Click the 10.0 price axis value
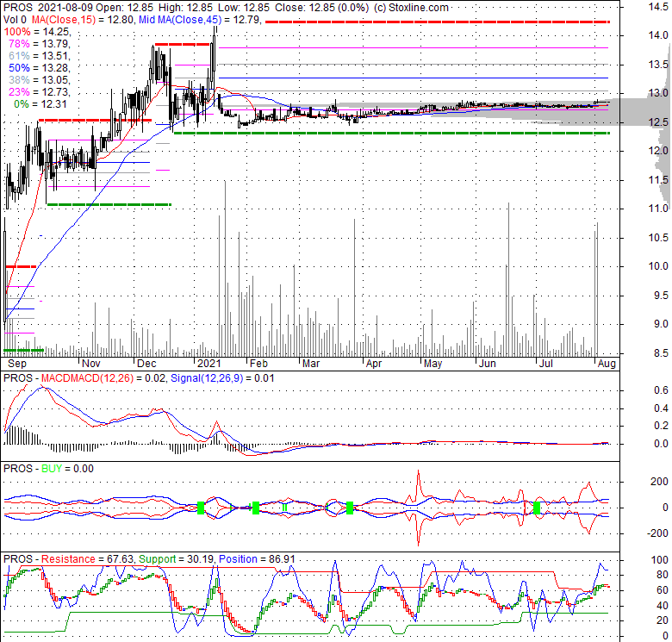This screenshot has width=672, height=642. tap(658, 266)
